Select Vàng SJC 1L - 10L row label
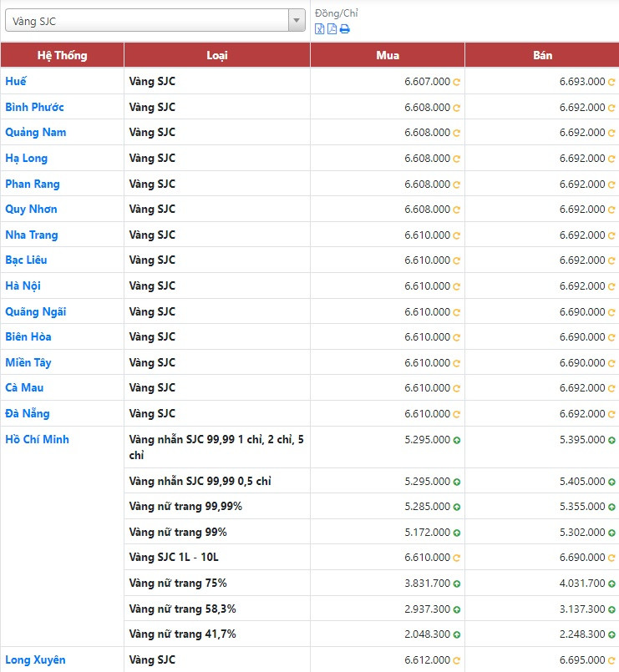619x672 pixels. click(174, 557)
